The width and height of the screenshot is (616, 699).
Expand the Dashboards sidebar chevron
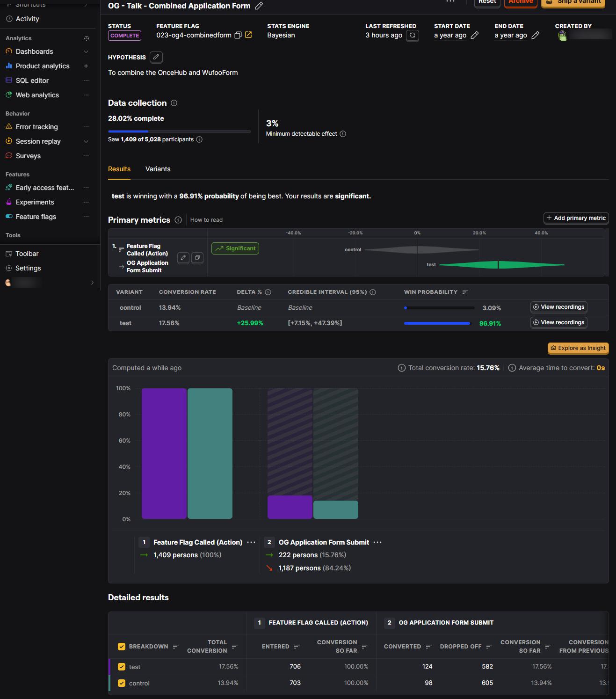[x=86, y=51]
